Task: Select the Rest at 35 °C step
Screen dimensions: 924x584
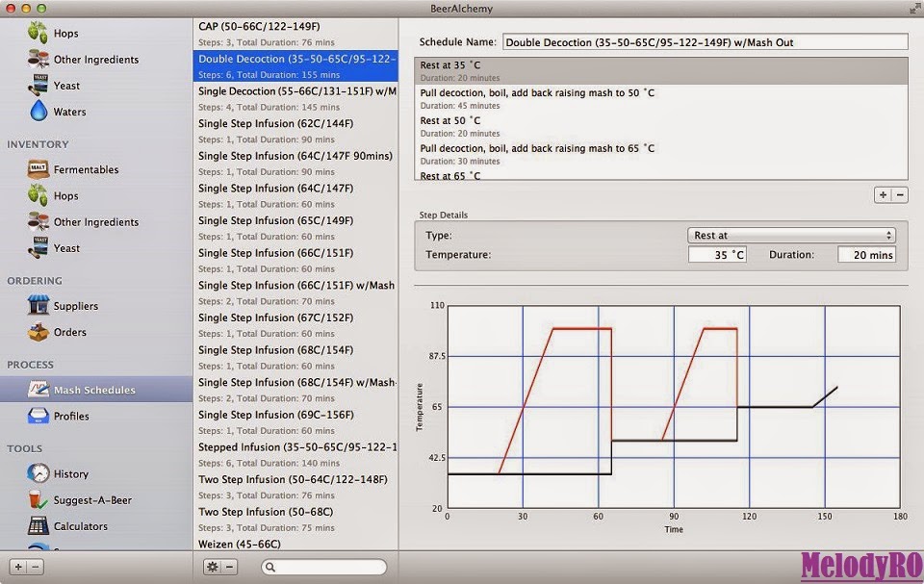Action: point(661,71)
